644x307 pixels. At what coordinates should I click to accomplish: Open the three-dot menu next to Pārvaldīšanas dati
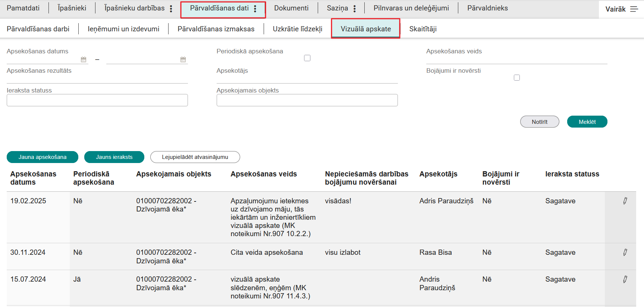point(255,9)
